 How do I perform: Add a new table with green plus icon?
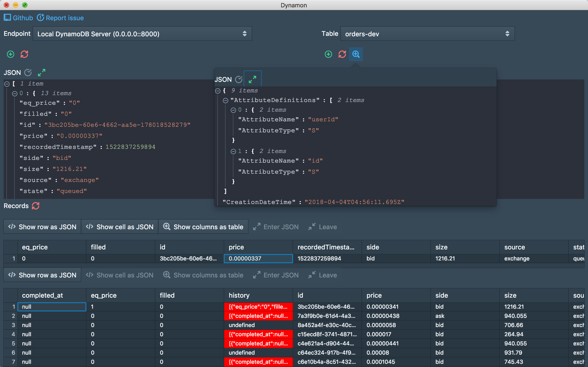tap(328, 54)
